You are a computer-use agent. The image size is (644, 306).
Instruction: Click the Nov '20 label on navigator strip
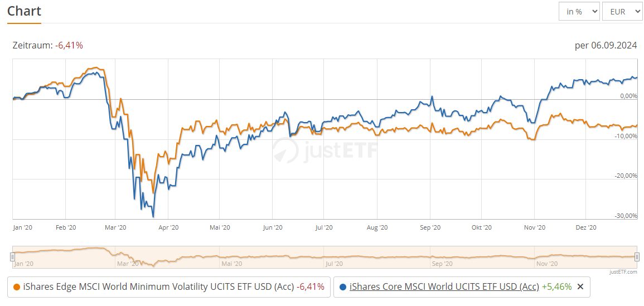click(545, 264)
